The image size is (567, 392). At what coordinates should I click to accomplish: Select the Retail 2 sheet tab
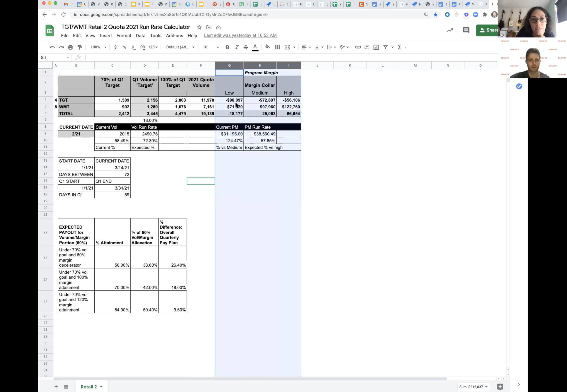tap(89, 387)
